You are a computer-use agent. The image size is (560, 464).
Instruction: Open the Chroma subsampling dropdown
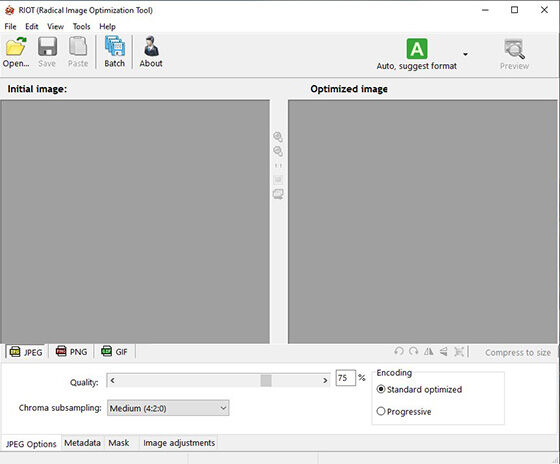(x=168, y=408)
